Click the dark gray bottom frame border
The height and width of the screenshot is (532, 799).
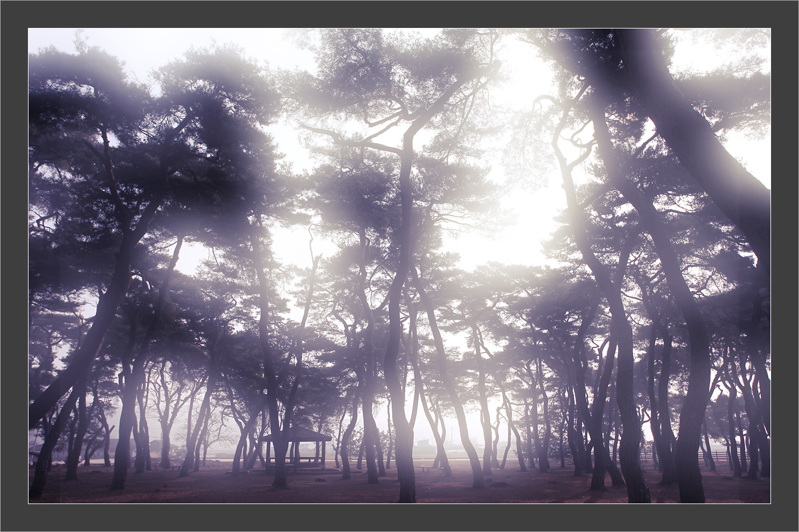click(x=399, y=518)
